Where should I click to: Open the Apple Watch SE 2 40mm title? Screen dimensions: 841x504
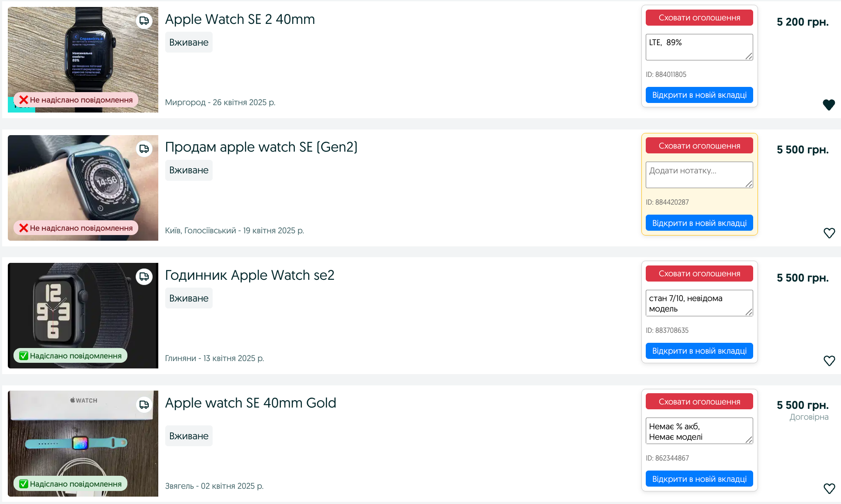pyautogui.click(x=240, y=20)
